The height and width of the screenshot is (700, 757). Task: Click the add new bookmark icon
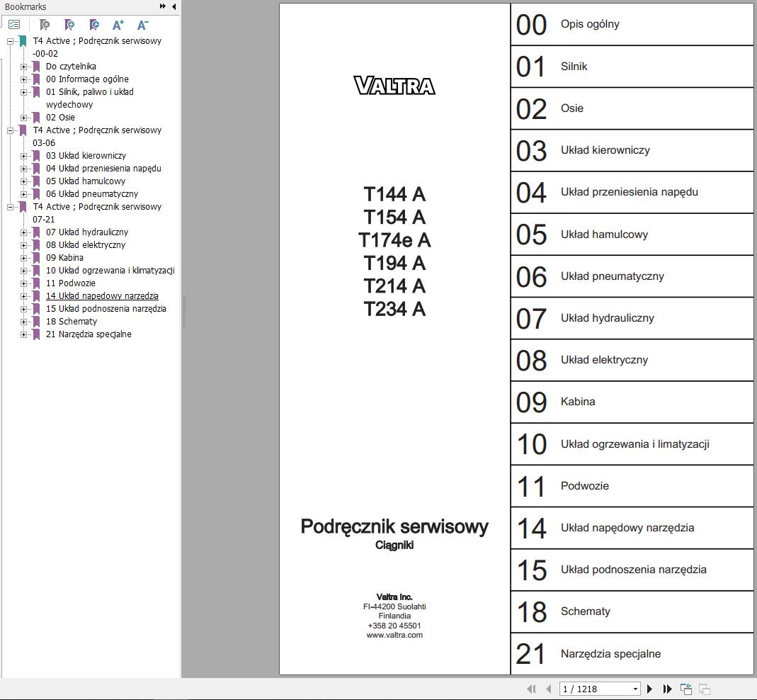69,25
